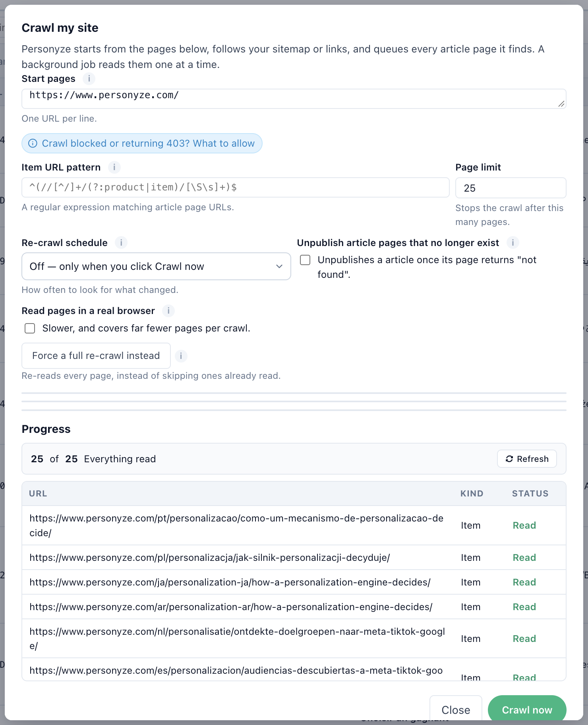Select the Dutch ontdekte-doelgroepen URL row
This screenshot has height=725, width=588.
tap(294, 639)
